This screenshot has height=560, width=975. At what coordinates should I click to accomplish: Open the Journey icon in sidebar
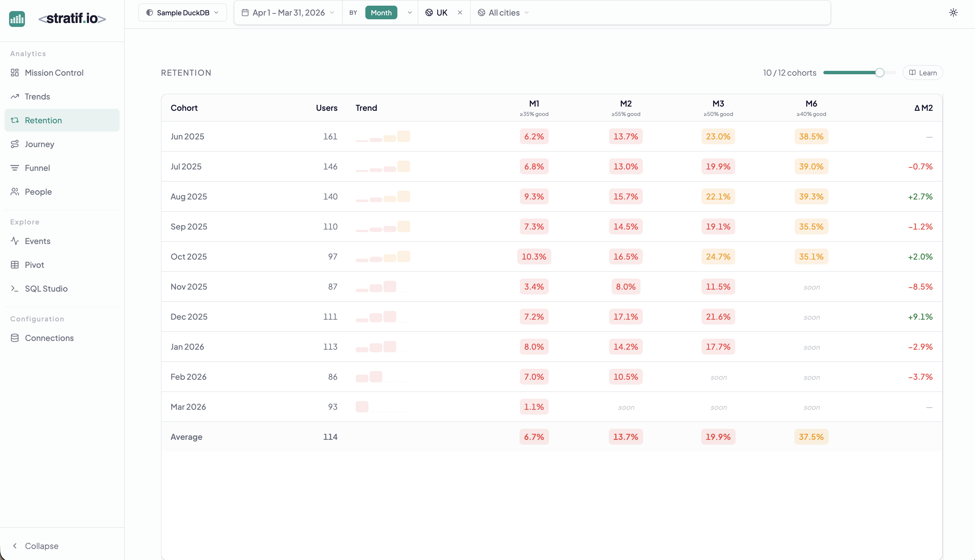pyautogui.click(x=15, y=144)
